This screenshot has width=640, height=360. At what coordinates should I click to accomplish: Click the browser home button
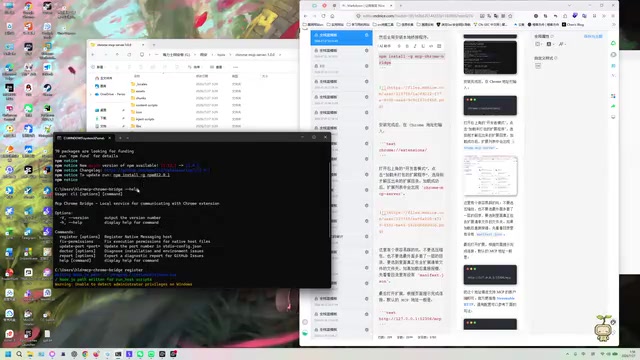(x=332, y=16)
